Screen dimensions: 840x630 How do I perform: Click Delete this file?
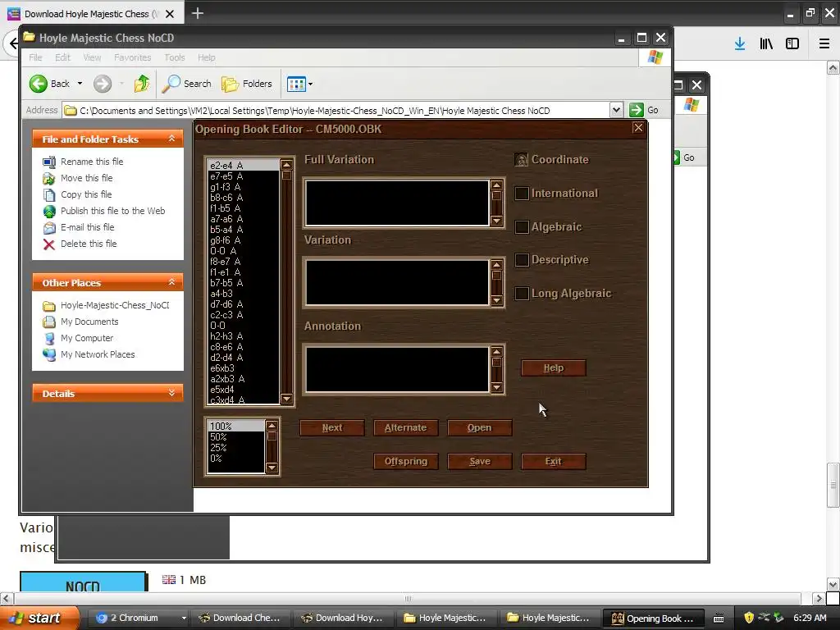tap(89, 244)
